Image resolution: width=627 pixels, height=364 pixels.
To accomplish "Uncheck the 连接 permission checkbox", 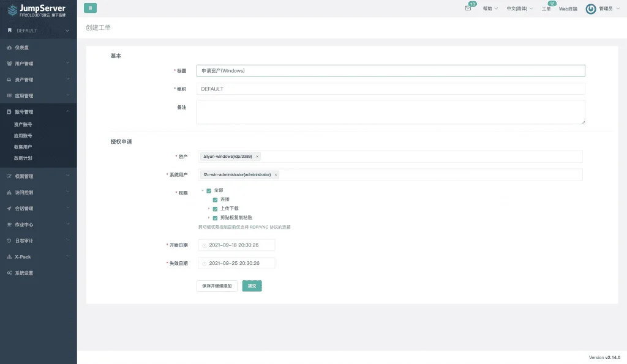I will (215, 199).
